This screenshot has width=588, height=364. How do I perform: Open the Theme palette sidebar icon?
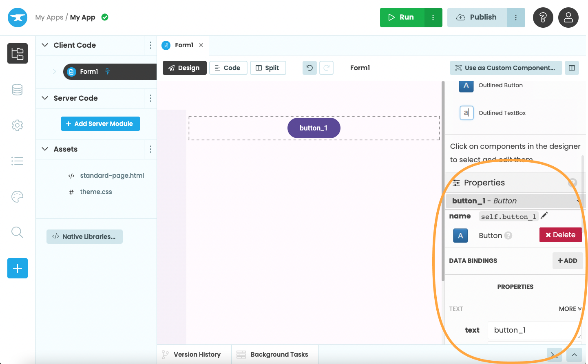(17, 196)
